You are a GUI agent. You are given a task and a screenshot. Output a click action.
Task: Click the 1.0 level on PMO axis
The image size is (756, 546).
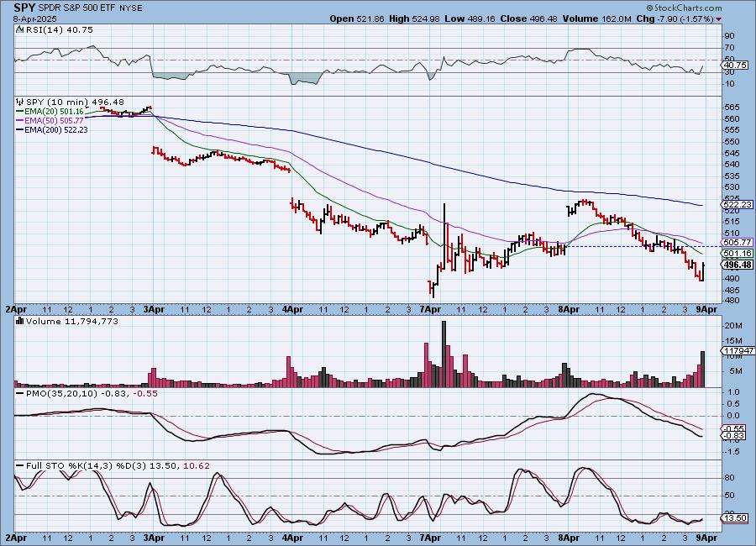tap(733, 391)
